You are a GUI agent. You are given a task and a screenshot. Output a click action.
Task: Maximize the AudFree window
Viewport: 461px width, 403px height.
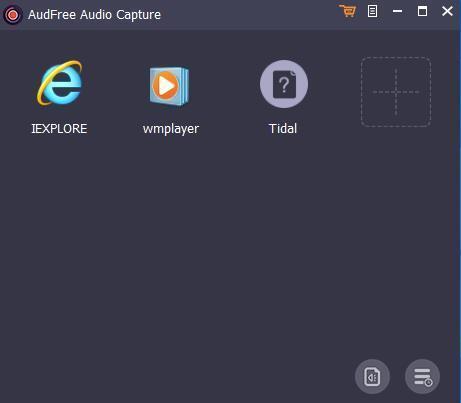[422, 11]
